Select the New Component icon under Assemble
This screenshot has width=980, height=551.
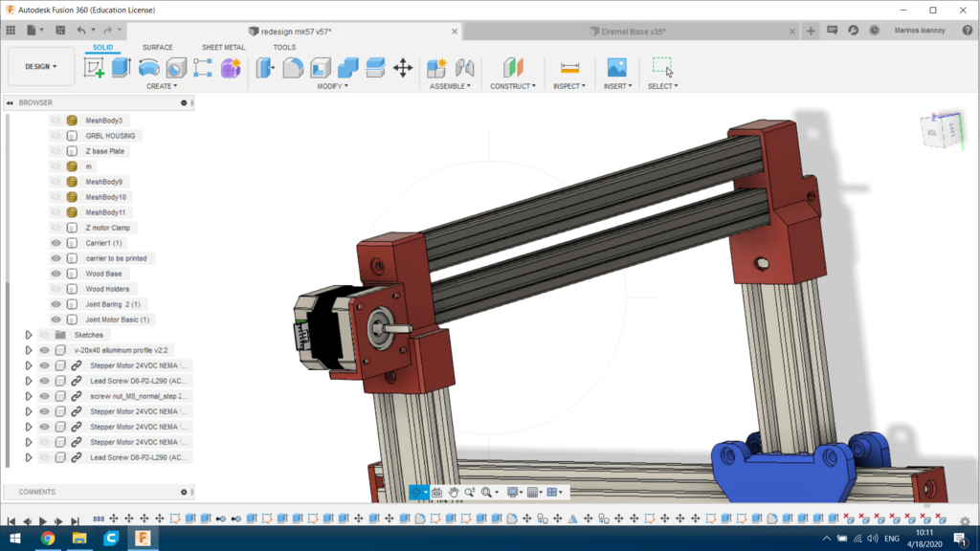[x=435, y=67]
